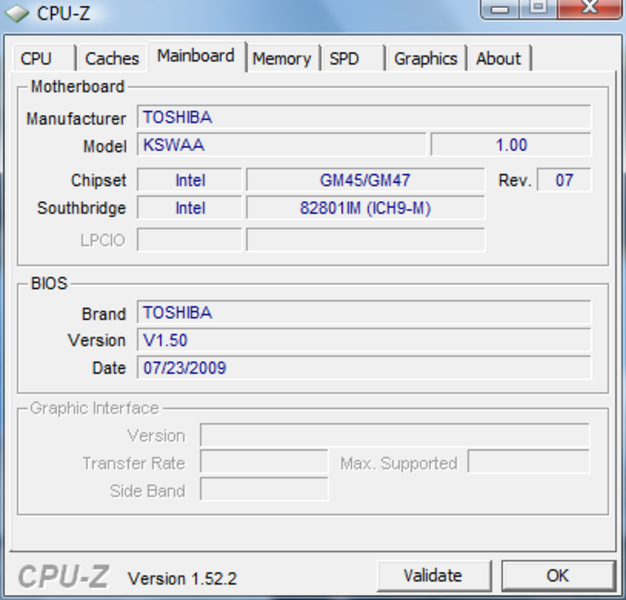Click the Southbridge vendor Intel field

[x=190, y=208]
